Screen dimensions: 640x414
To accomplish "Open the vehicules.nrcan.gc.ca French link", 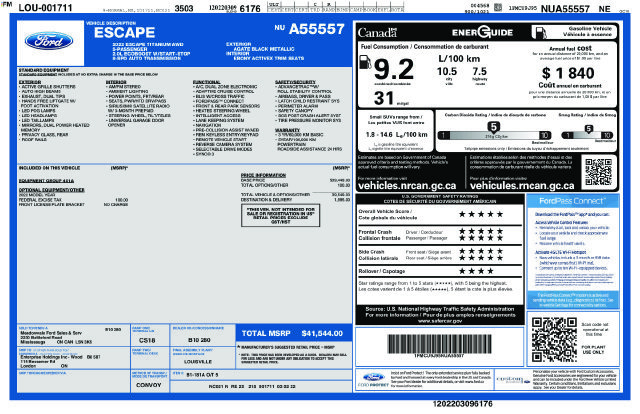I will click(522, 186).
